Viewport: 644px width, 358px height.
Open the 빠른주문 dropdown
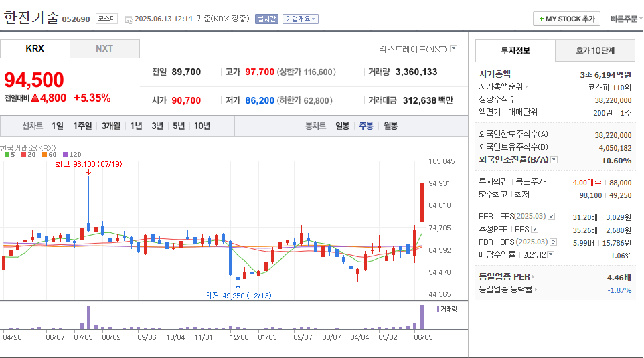click(626, 19)
